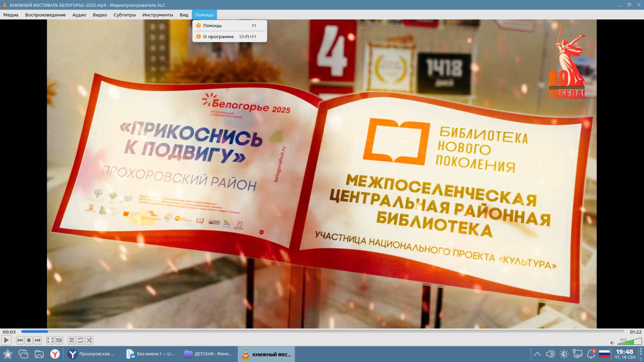
Task: Toggle fullscreen video mode
Action: [50, 340]
